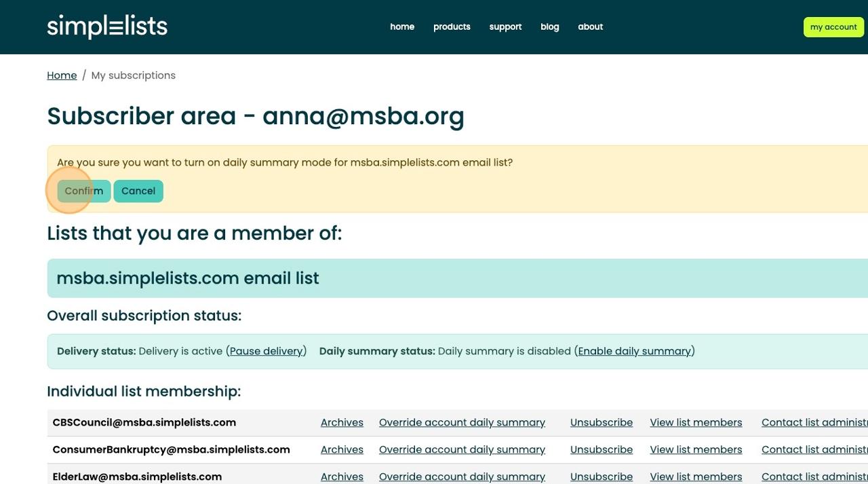868x484 pixels.
Task: Cancel the daily summary confirmation
Action: click(138, 191)
